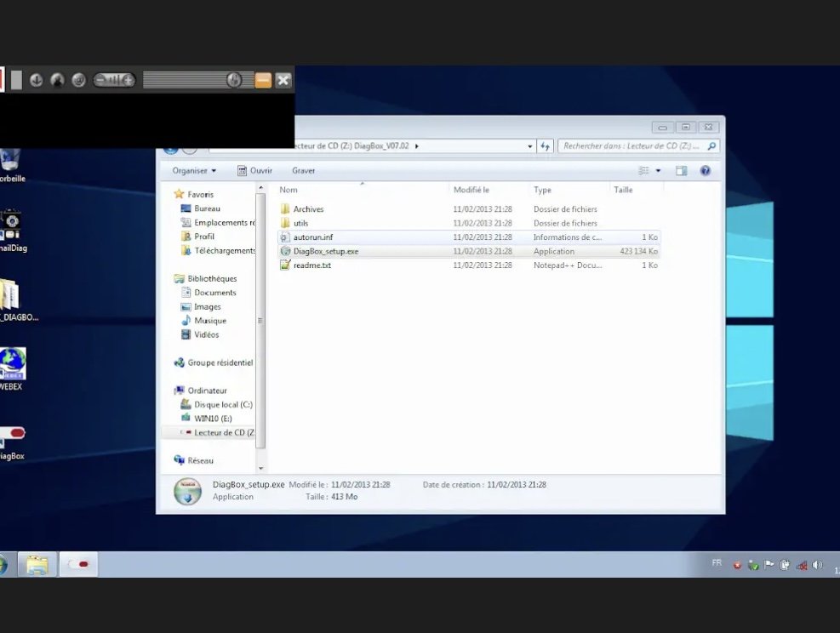Click the readme.txt Notepad++ file icon
Screen dimensions: 840x633
coord(285,265)
